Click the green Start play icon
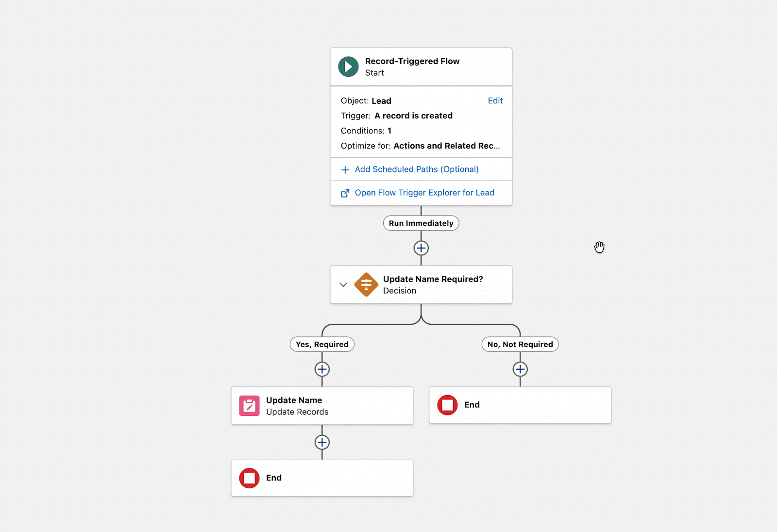 pyautogui.click(x=348, y=66)
